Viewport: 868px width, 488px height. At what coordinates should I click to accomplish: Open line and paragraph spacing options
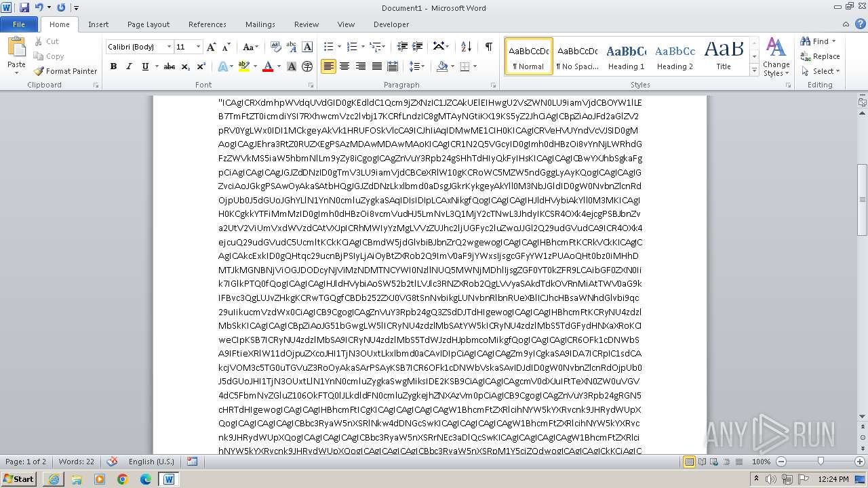(x=417, y=66)
